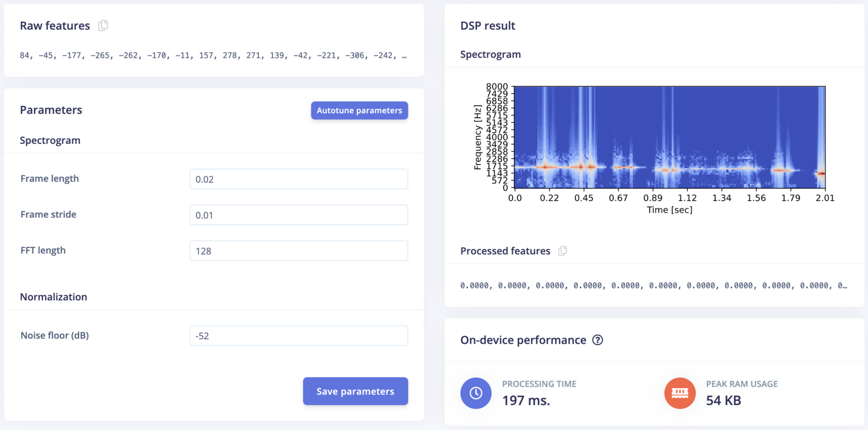Click the Autotune parameters button
Viewport: 868px width, 430px height.
(359, 110)
